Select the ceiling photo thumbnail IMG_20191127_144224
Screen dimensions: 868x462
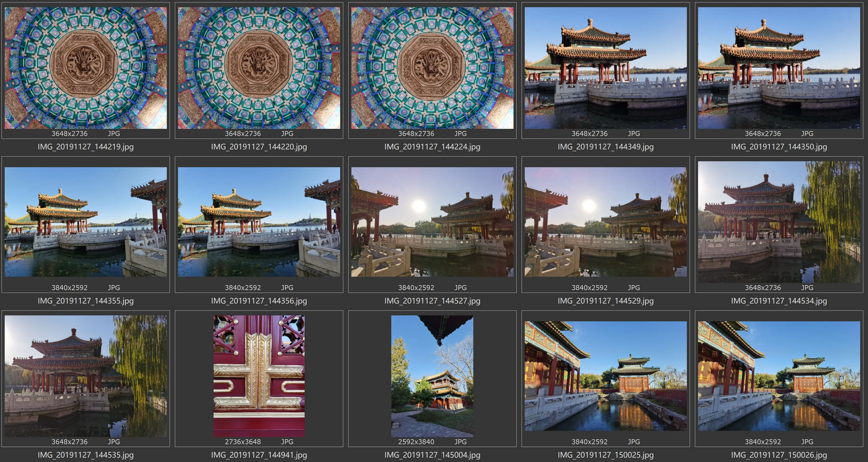pyautogui.click(x=432, y=68)
